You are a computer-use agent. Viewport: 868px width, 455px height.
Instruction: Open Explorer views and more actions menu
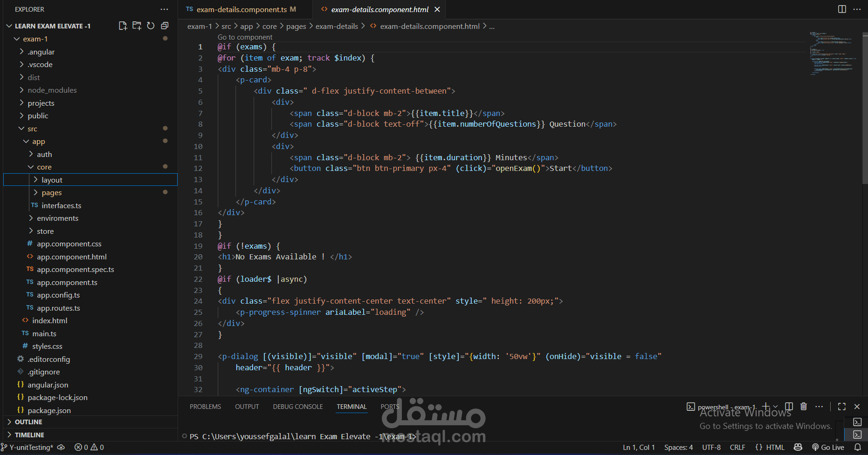164,9
